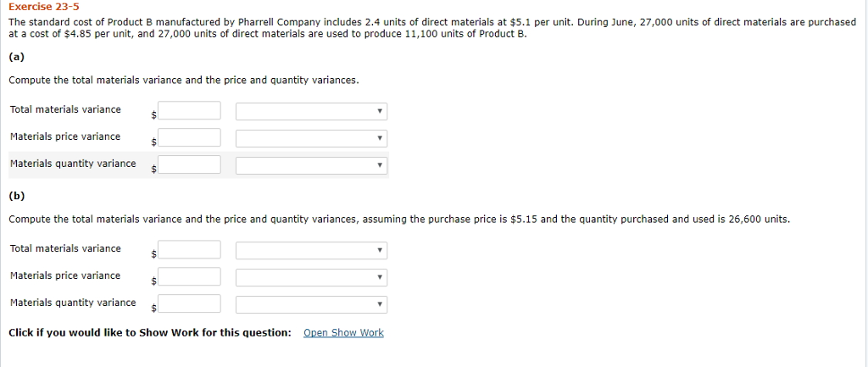Screen dimensions: 868x367
Task: Click part (b) Materials quantity variance amount field
Action: (x=189, y=303)
